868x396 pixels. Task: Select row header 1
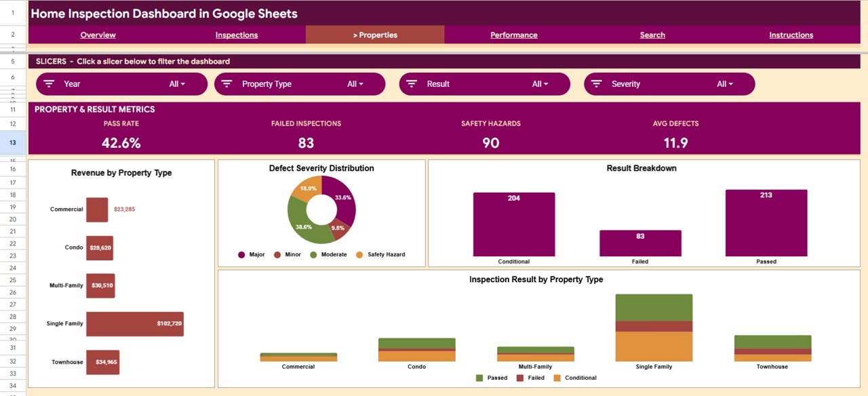(13, 13)
